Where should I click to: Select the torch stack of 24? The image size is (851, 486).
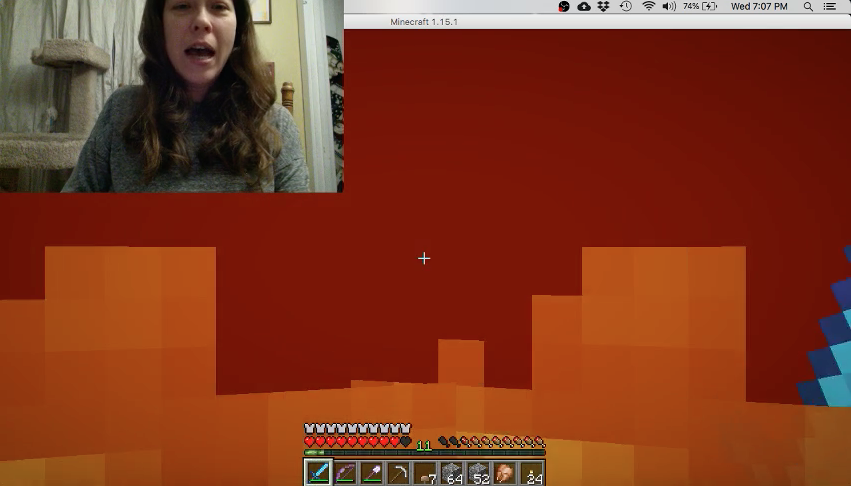pos(532,473)
